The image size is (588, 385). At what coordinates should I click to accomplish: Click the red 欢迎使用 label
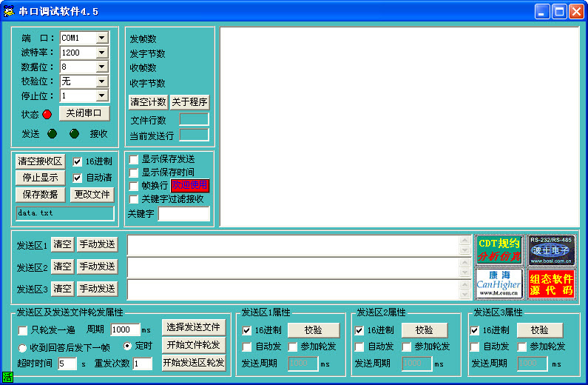point(190,186)
